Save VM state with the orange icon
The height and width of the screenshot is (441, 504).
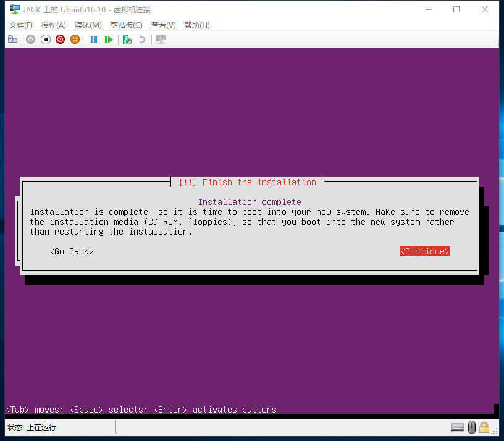pos(75,40)
